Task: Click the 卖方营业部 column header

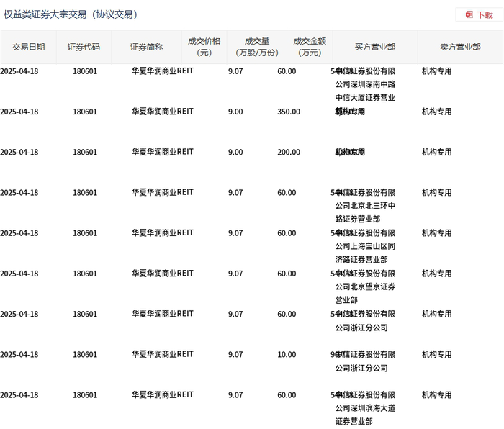Action: tap(460, 47)
